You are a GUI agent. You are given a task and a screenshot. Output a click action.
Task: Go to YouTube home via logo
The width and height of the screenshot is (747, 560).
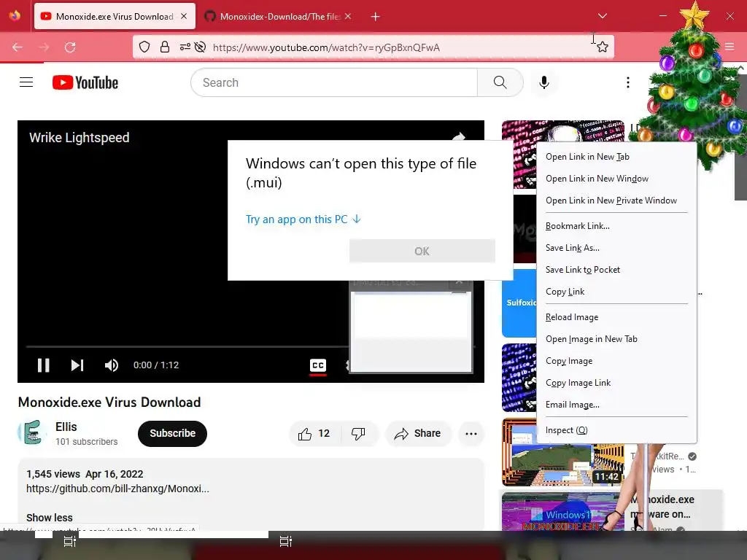[x=85, y=82]
